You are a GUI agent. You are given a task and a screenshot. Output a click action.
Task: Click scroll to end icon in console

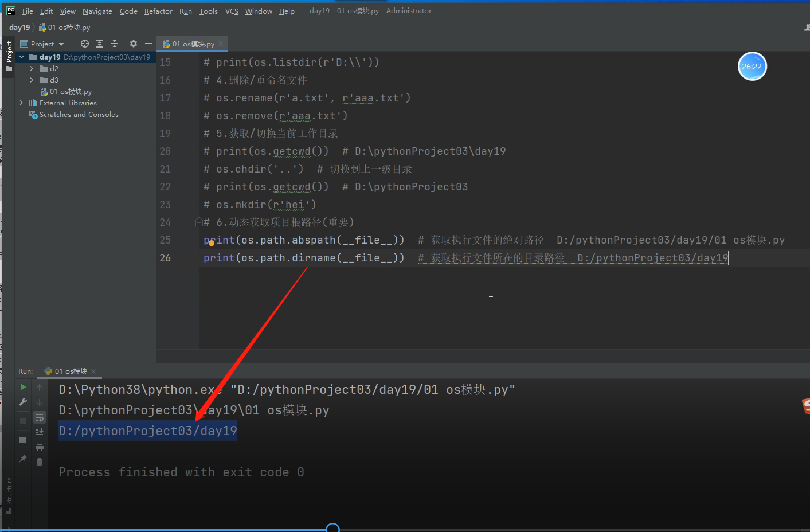tap(40, 432)
